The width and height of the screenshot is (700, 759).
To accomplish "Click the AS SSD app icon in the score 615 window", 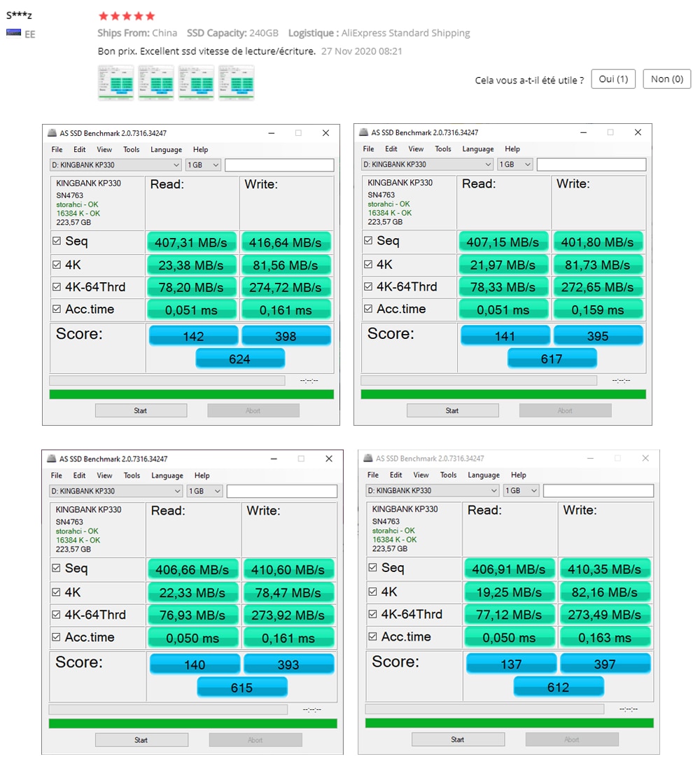I will point(51,459).
